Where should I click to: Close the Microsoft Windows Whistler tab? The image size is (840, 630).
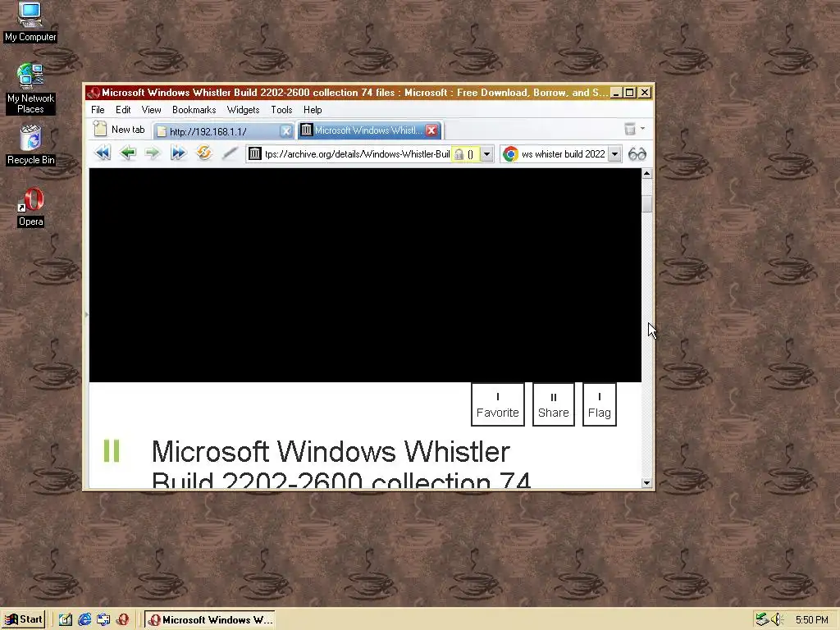tap(431, 130)
